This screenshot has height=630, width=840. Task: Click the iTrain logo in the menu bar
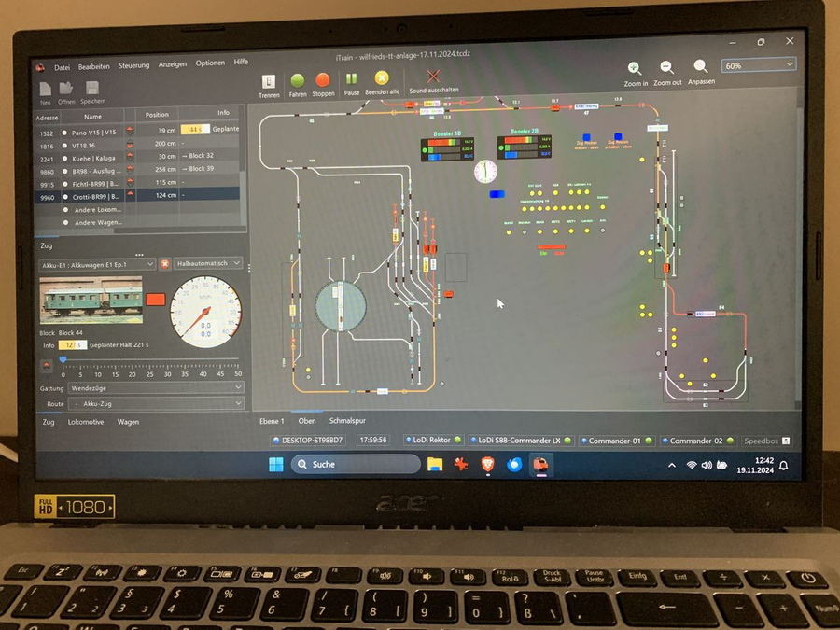click(40, 67)
